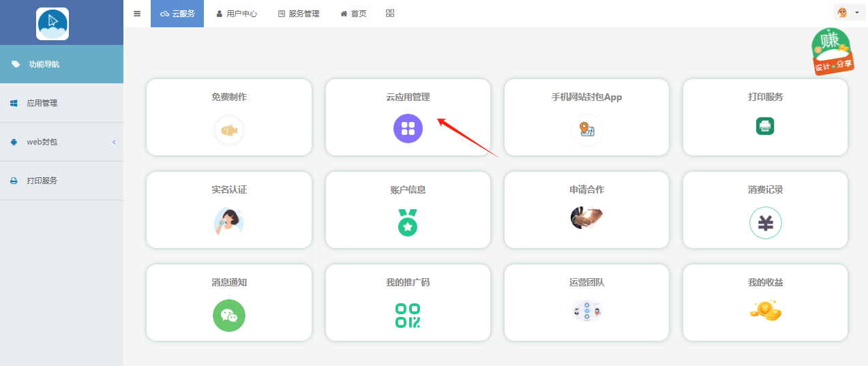Open the QR code icon under 我的推广码
Viewport: 868px width, 366px height.
408,316
